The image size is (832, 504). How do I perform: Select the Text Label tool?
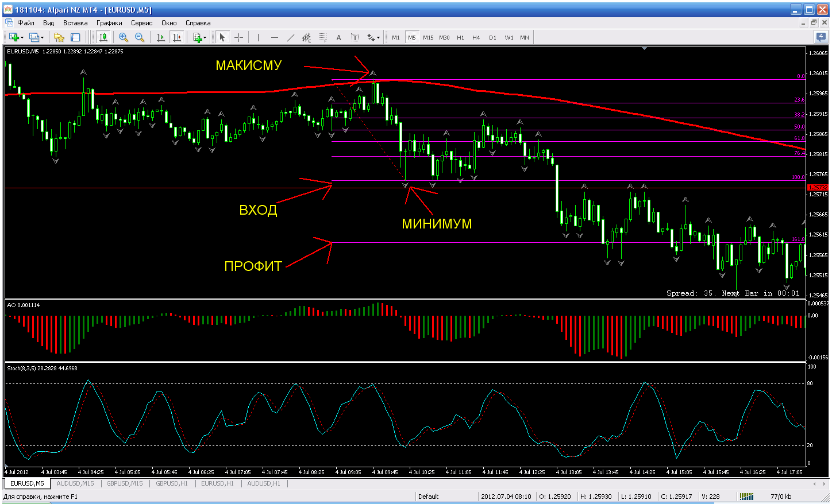(355, 37)
